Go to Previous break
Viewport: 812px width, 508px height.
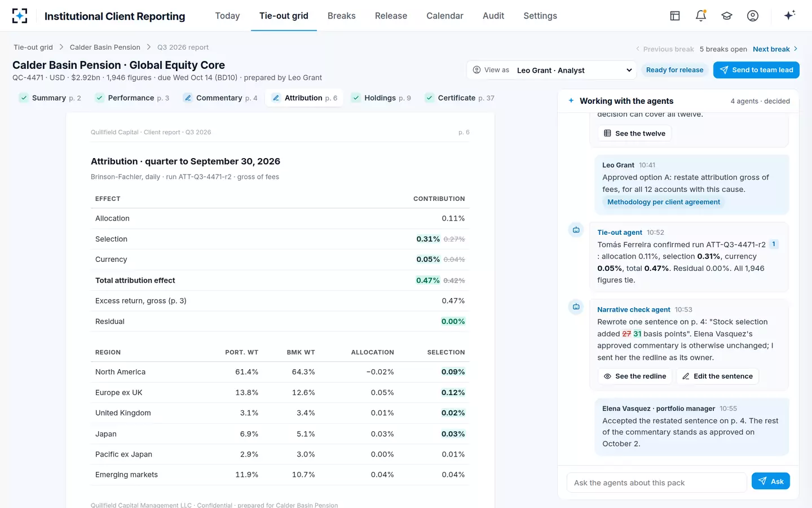tap(664, 49)
